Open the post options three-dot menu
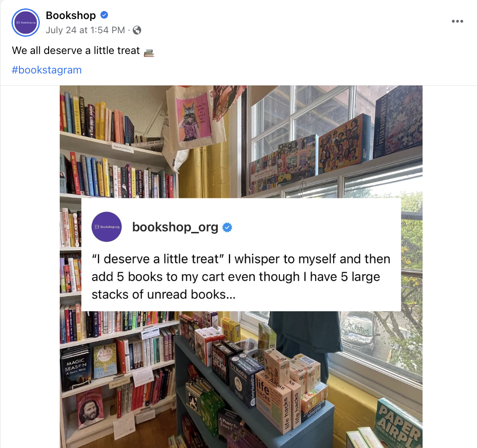 [457, 21]
